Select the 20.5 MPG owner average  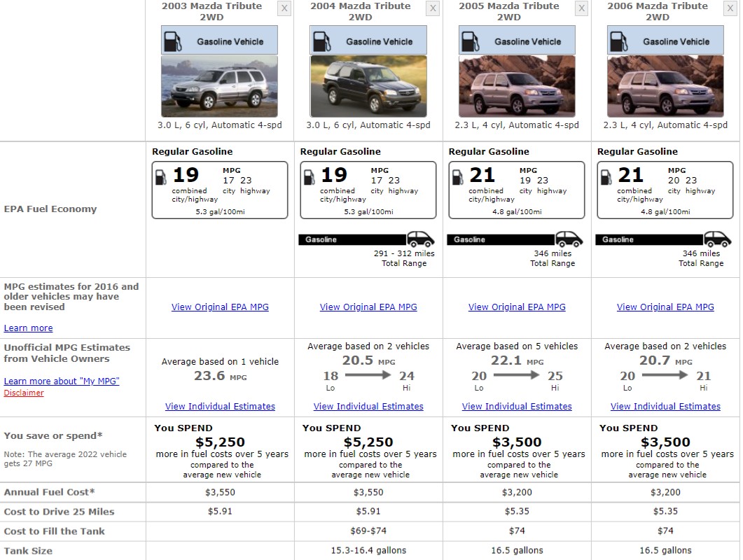[368, 360]
